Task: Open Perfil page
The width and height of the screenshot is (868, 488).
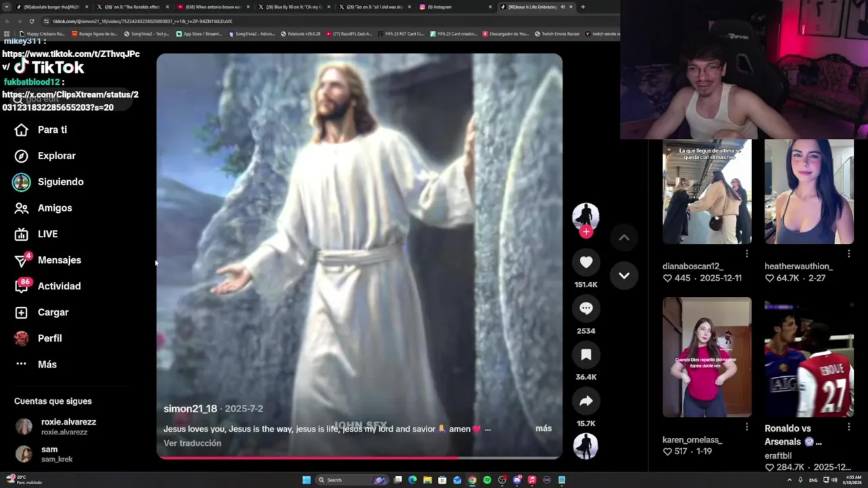Action: (x=39, y=338)
